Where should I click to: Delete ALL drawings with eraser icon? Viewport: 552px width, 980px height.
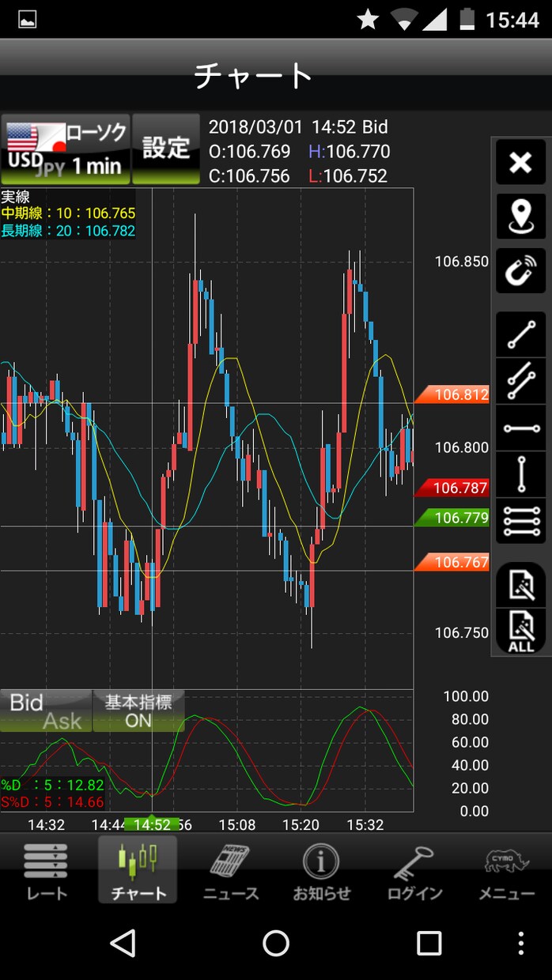coord(521,631)
